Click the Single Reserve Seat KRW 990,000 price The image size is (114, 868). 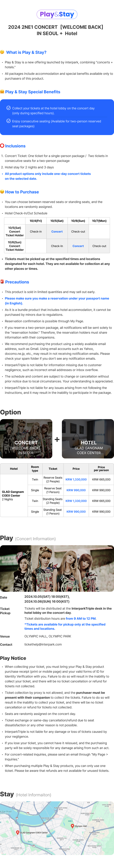pyautogui.click(x=76, y=490)
